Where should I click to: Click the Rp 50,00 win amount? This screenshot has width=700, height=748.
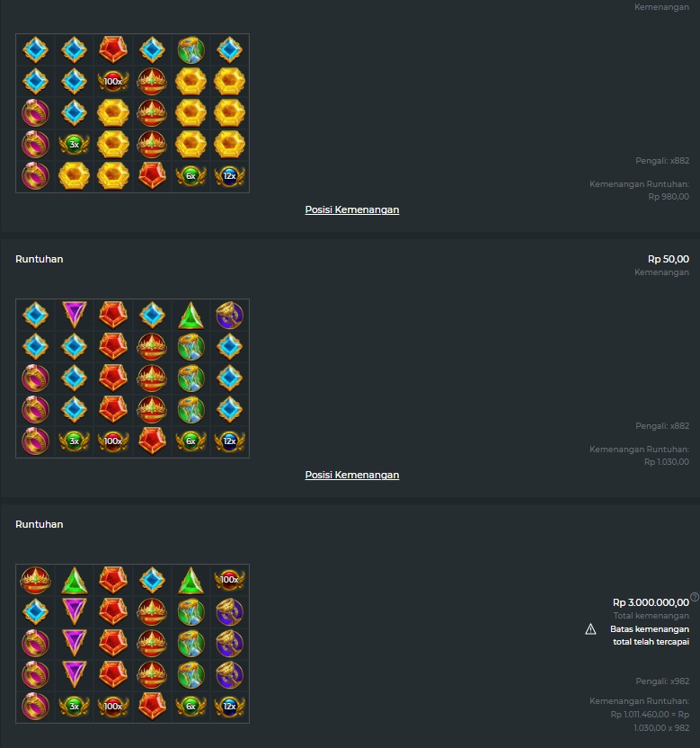click(x=668, y=259)
